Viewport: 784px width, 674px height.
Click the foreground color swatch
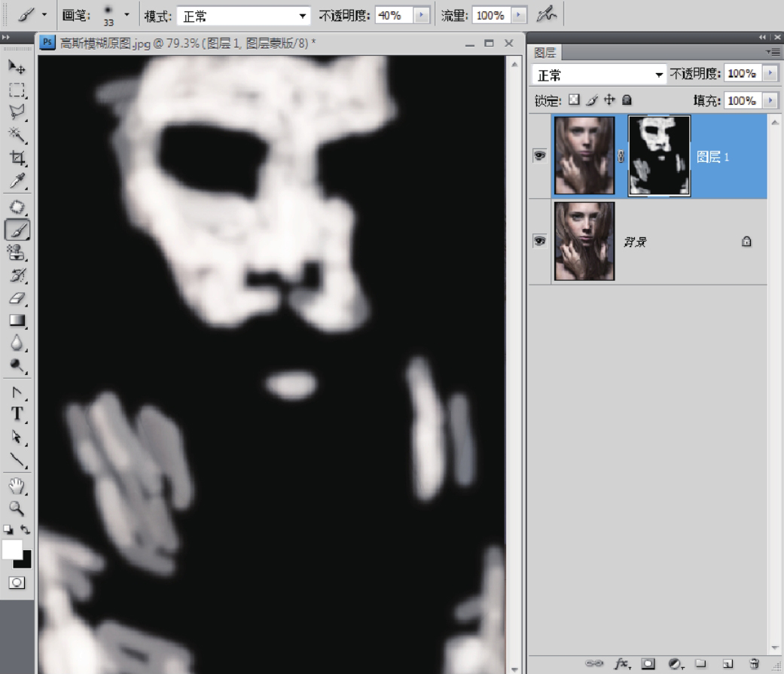point(12,550)
